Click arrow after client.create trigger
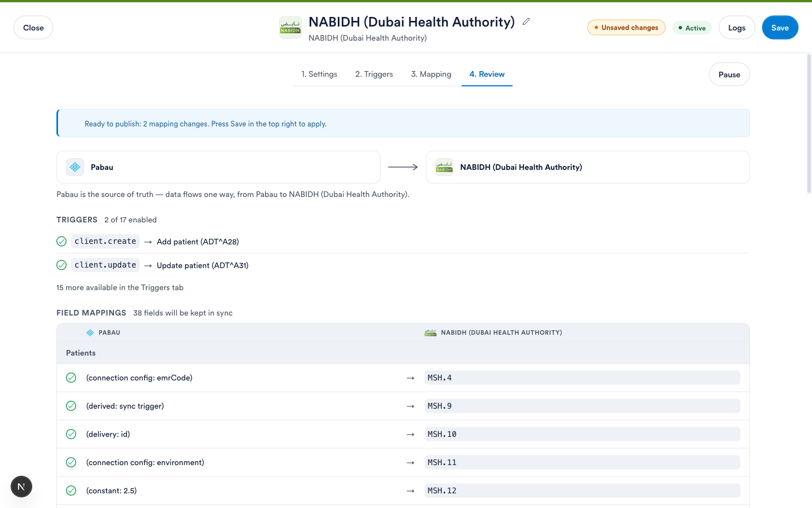The width and height of the screenshot is (812, 508). coord(148,242)
